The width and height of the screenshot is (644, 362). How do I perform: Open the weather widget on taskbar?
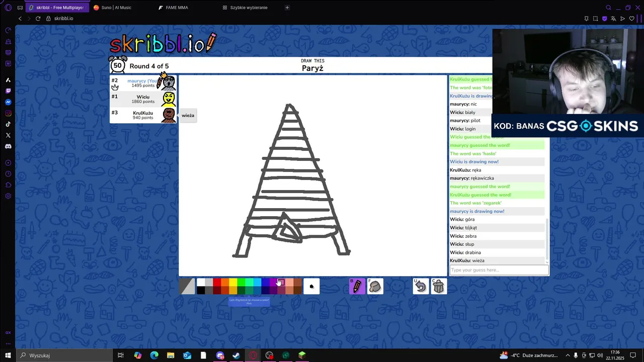529,355
